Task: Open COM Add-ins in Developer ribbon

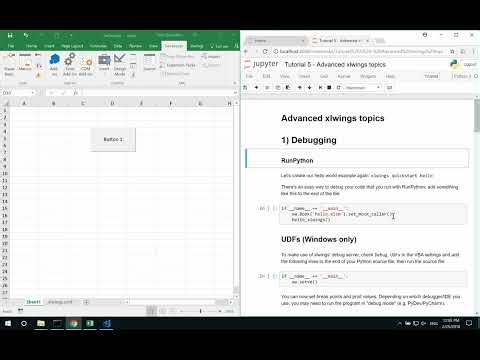Action: tap(86, 66)
